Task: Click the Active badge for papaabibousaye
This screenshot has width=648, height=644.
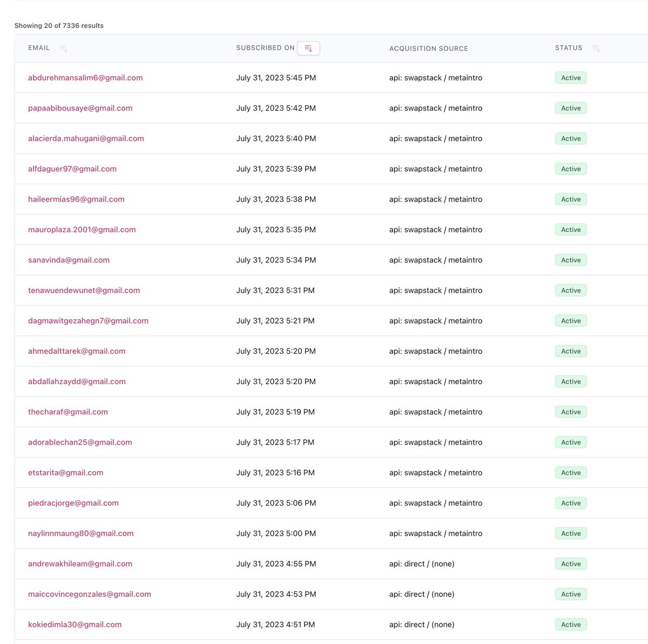Action: pos(571,108)
